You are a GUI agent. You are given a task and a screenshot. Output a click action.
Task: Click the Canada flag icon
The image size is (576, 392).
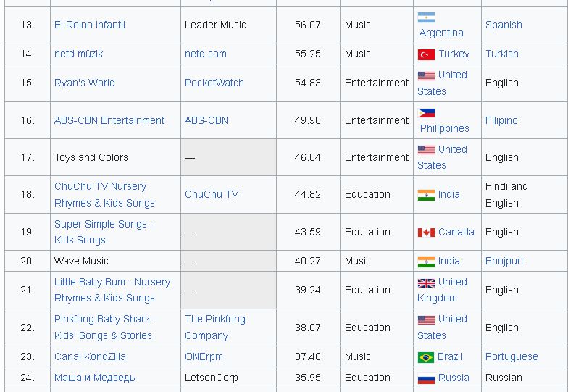click(426, 233)
